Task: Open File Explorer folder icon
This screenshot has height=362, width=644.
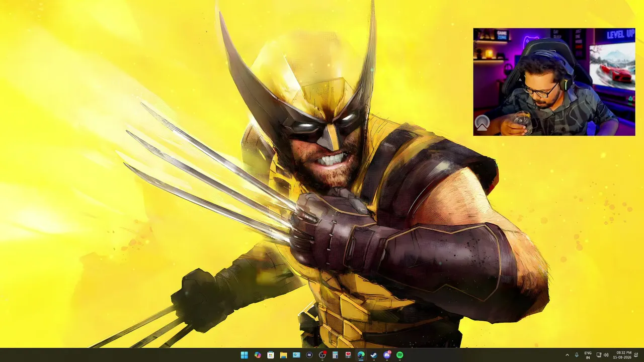Action: pyautogui.click(x=283, y=355)
